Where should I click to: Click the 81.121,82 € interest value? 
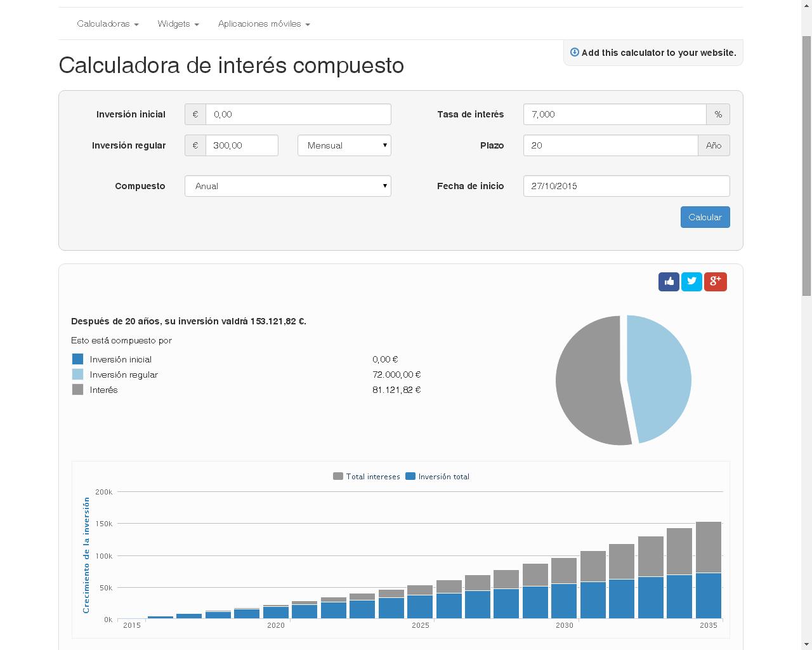pyautogui.click(x=396, y=390)
